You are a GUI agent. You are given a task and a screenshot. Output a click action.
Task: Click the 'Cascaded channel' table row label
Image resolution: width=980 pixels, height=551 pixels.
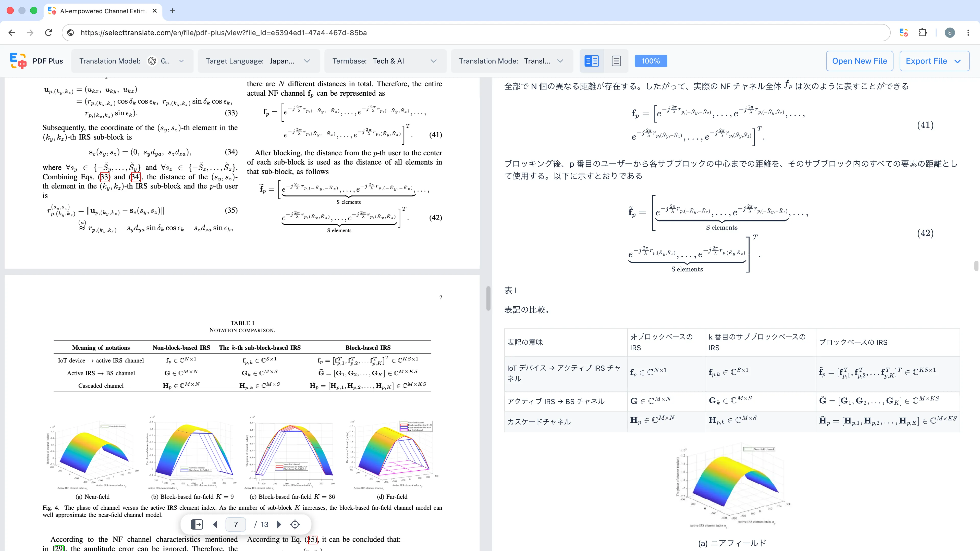101,386
